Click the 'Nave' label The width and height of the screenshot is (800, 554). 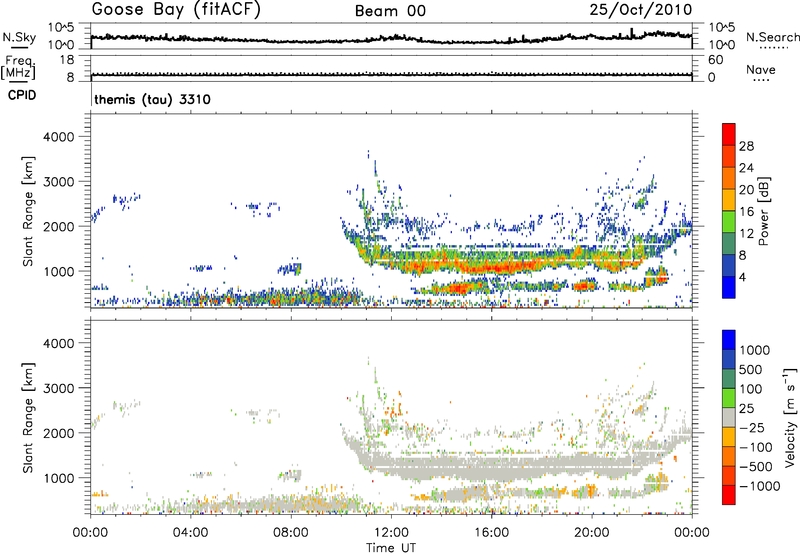[x=760, y=69]
